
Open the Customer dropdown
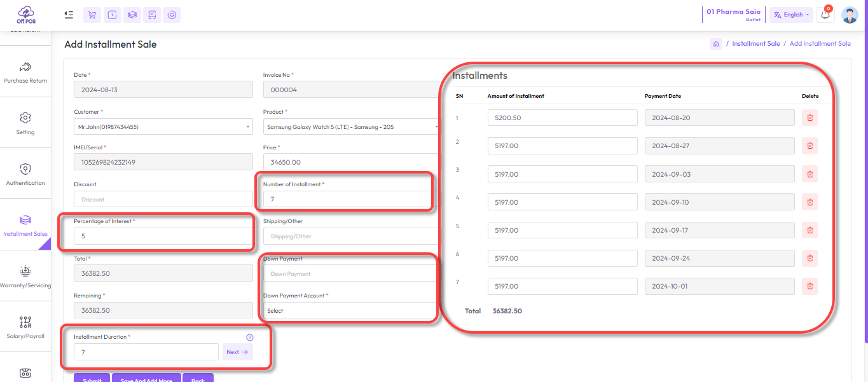click(163, 127)
